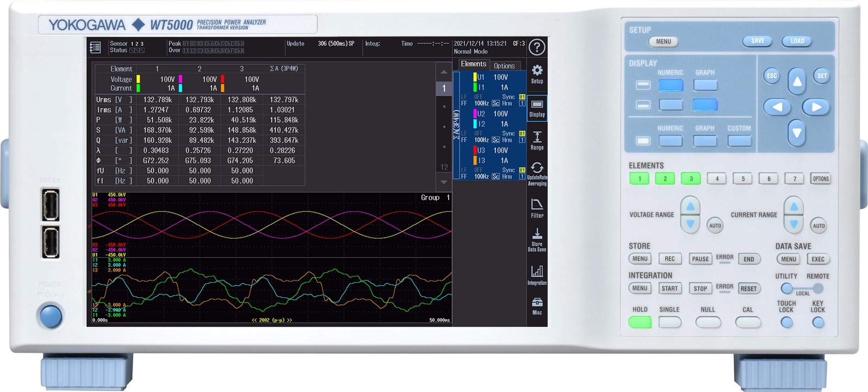Toggle the green HOLD key
This screenshot has height=392, width=868.
click(640, 322)
